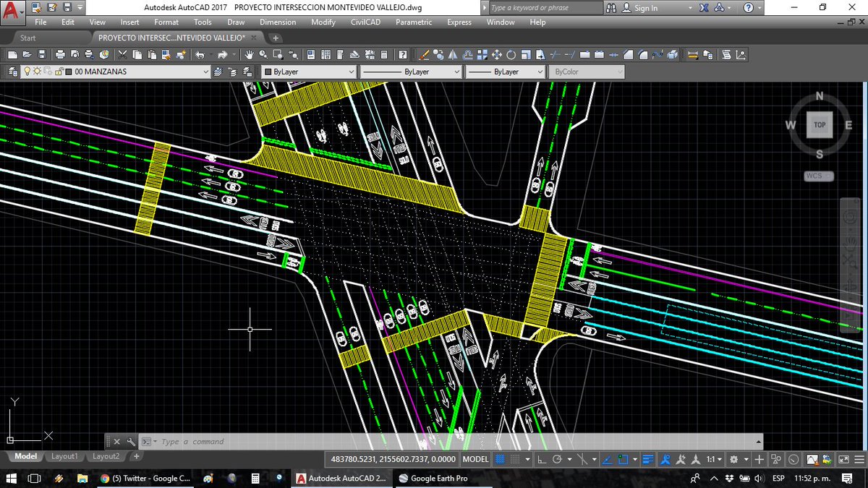Select the Chamfer tool
The image size is (868, 488).
pyautogui.click(x=628, y=54)
